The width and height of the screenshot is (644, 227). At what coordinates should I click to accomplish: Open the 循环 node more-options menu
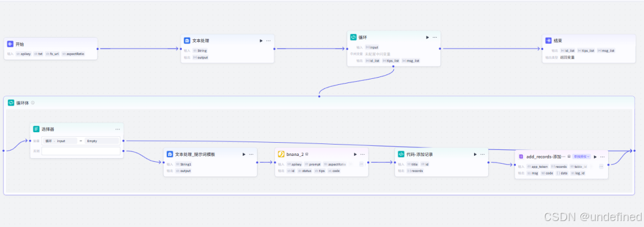(x=435, y=37)
